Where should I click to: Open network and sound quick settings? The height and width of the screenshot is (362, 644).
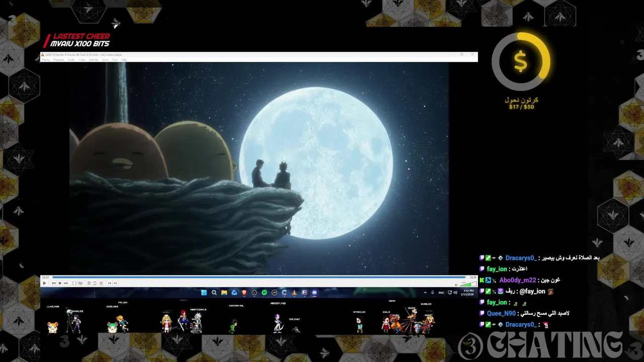click(x=452, y=293)
